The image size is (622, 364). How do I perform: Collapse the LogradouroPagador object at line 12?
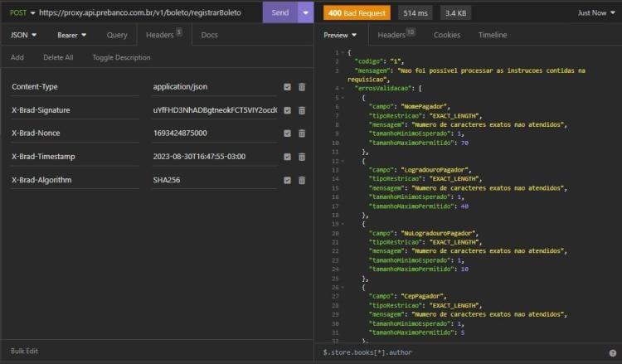tap(343, 161)
